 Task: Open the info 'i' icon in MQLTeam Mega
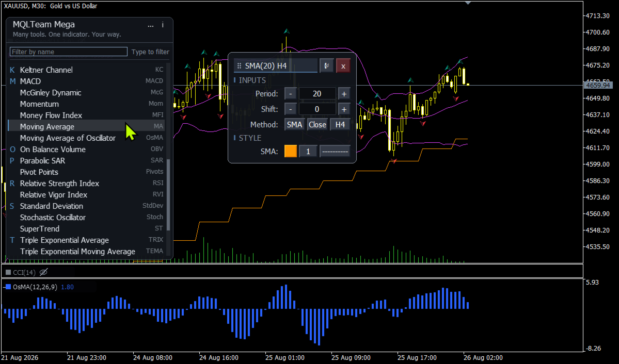pyautogui.click(x=163, y=25)
